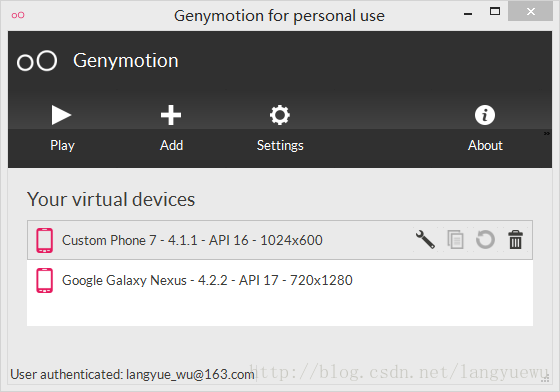Click the pink phone icon for Galaxy Nexus
Viewport: 560px width, 392px height.
tap(45, 280)
